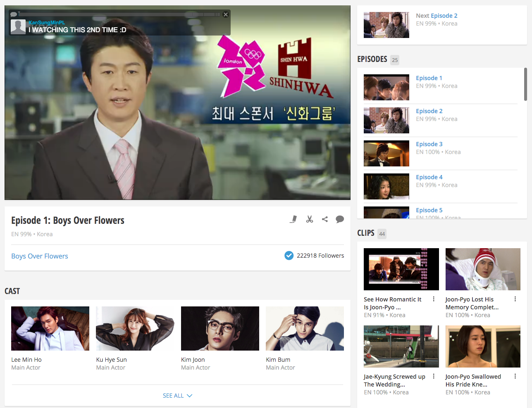Click the subtitle edit pencil icon

[x=293, y=219]
